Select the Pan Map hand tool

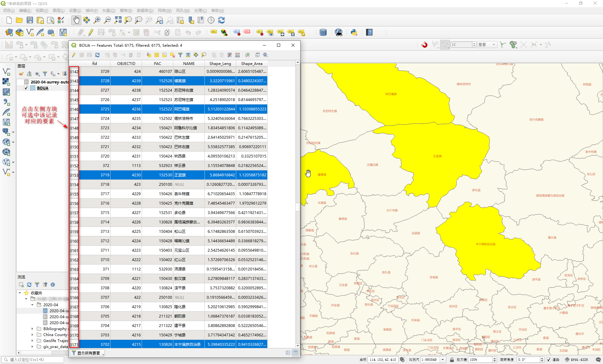[x=76, y=20]
